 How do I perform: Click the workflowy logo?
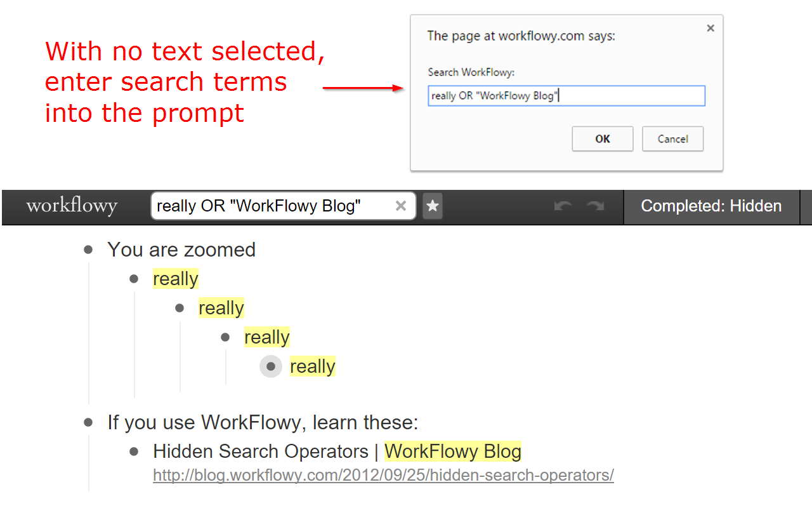(x=72, y=206)
